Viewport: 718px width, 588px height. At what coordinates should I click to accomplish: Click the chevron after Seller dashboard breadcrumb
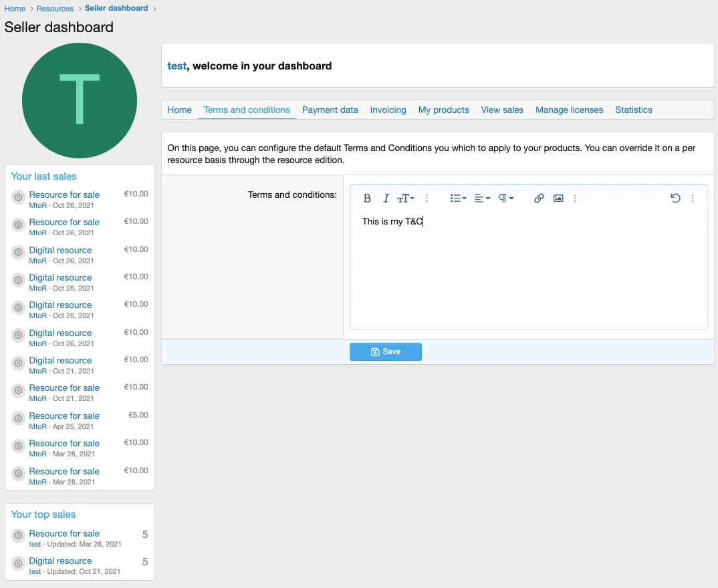coord(154,9)
